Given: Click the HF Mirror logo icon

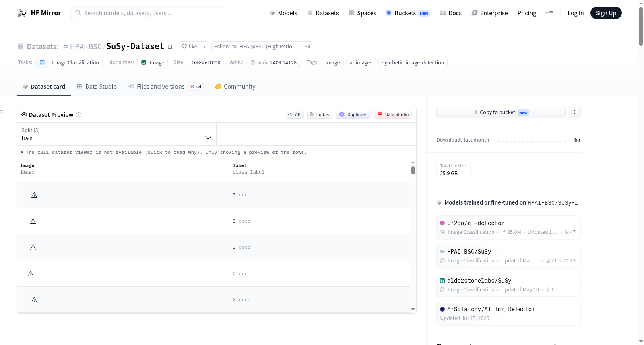Looking at the screenshot, I should tap(22, 13).
